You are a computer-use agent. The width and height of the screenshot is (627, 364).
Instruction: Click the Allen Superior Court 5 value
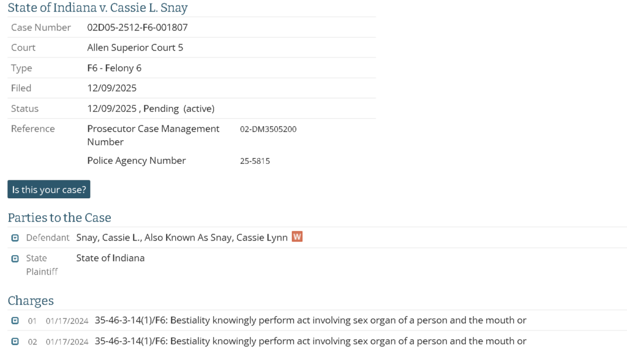pos(135,47)
